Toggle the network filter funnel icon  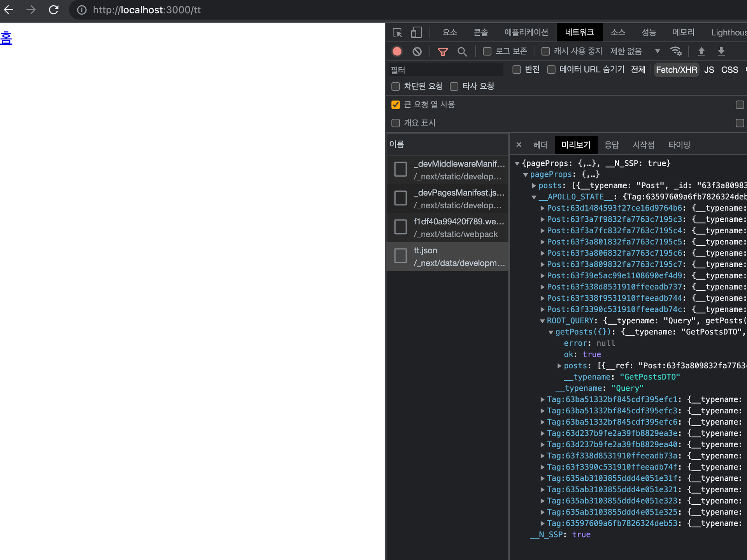(443, 51)
